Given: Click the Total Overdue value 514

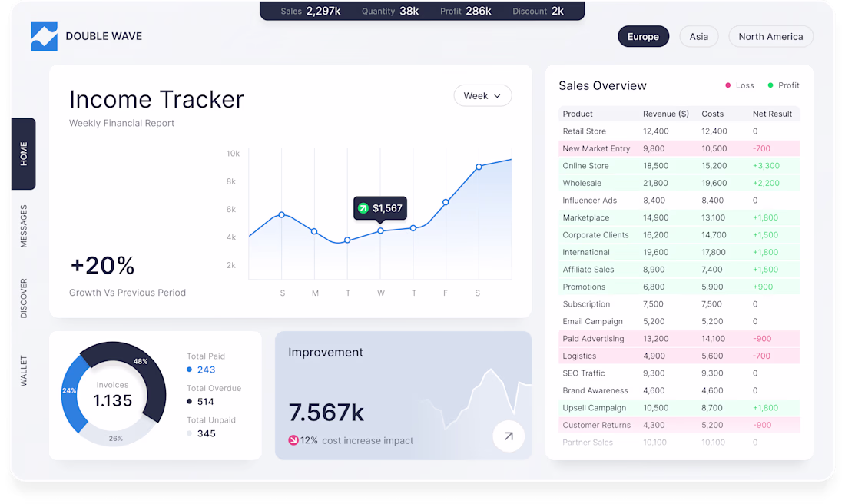Looking at the screenshot, I should pos(205,402).
